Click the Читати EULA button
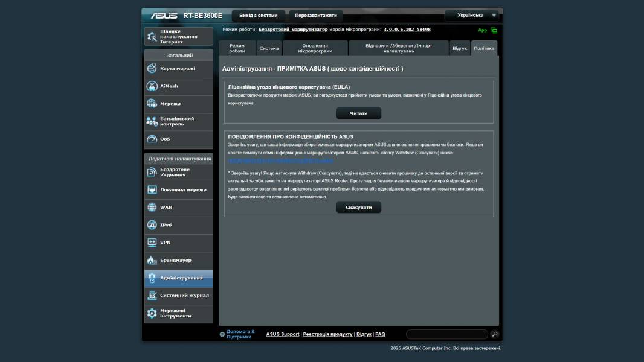Viewport: 644px width, 362px height. (359, 113)
